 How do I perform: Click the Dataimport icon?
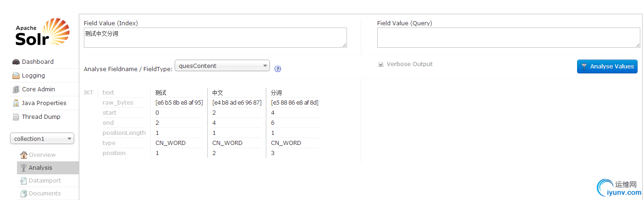pyautogui.click(x=24, y=181)
